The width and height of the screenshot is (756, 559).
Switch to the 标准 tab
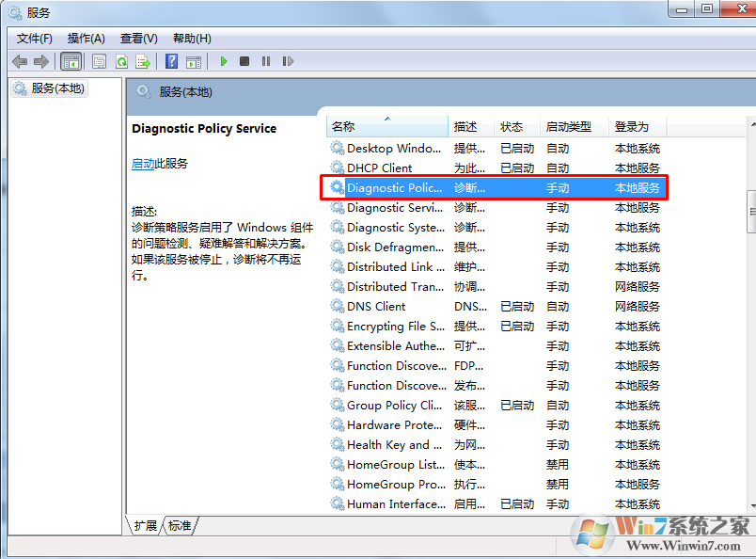click(181, 526)
